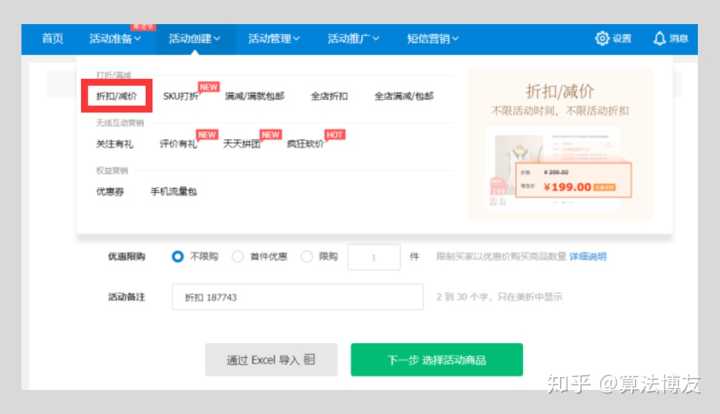Select the 不限购 radio option
This screenshot has height=414, width=720.
pos(178,256)
